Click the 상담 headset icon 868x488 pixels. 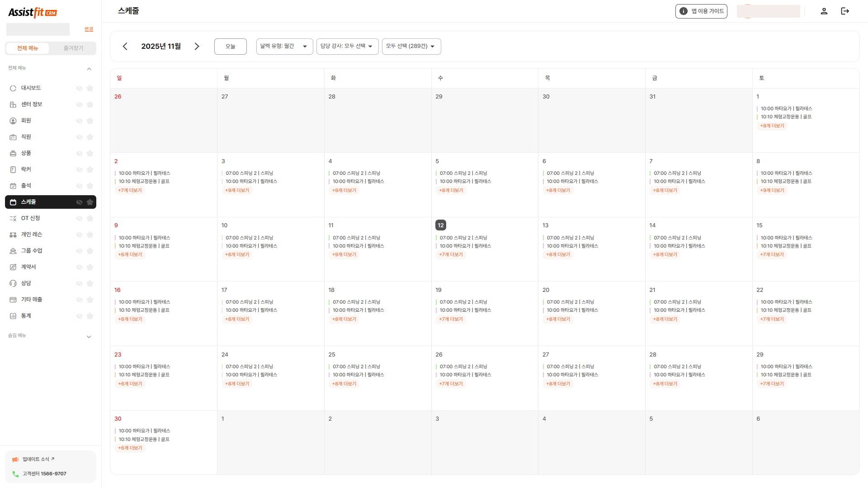pos(13,283)
